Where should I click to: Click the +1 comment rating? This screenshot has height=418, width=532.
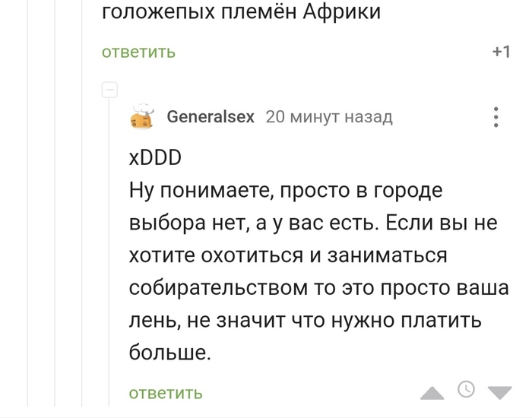tap(500, 52)
